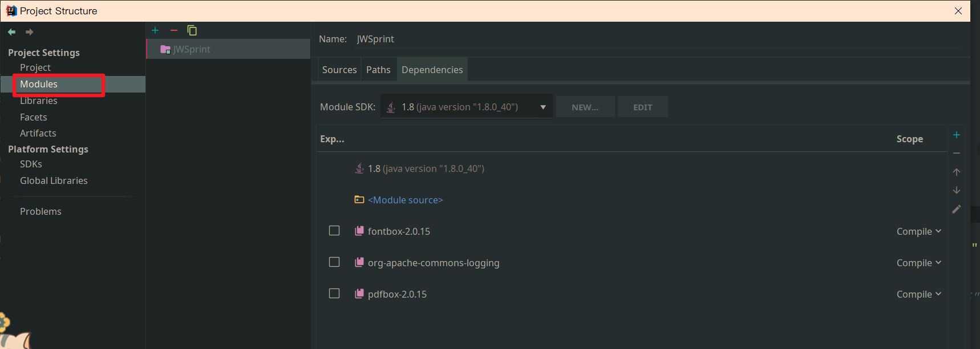This screenshot has width=980, height=349.
Task: Open the Facets settings page
Action: pyautogui.click(x=34, y=117)
